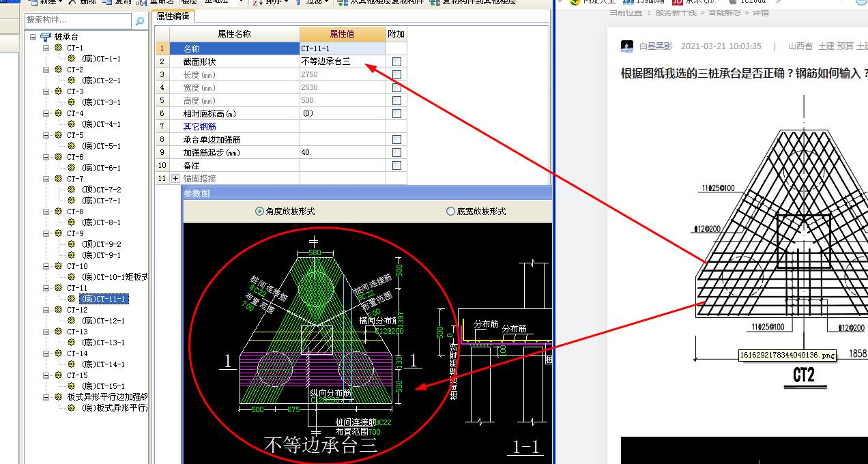Image resolution: width=868 pixels, height=464 pixels.
Task: Click the 山西省 tag in browser post
Action: click(x=800, y=46)
